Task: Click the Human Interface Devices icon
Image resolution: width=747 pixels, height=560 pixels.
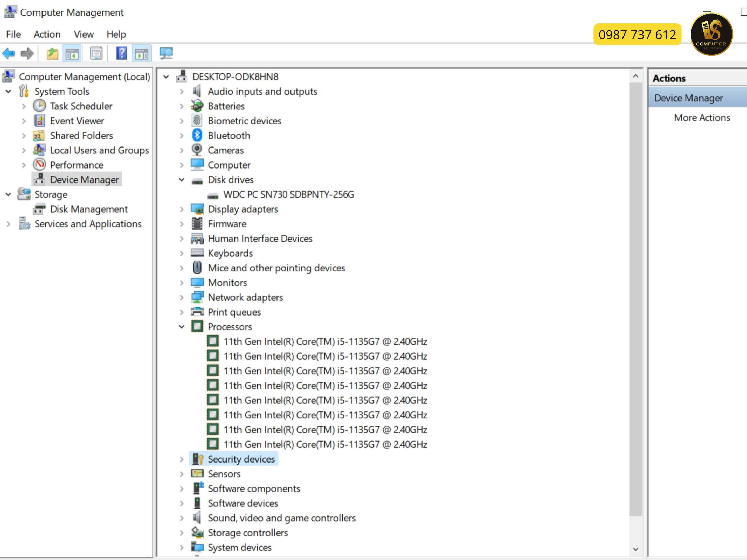Action: point(197,238)
